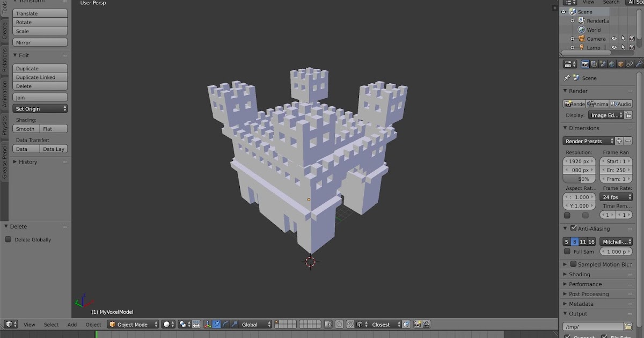The width and height of the screenshot is (644, 338).
Task: Open the Object properties tab icon
Action: click(x=621, y=64)
